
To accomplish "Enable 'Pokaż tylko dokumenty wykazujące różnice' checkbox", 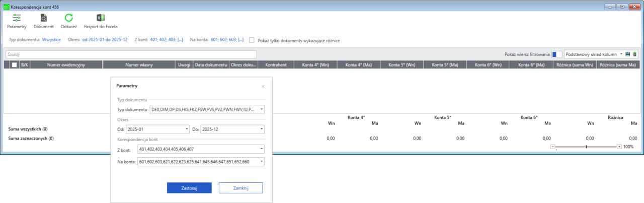I will coord(252,40).
